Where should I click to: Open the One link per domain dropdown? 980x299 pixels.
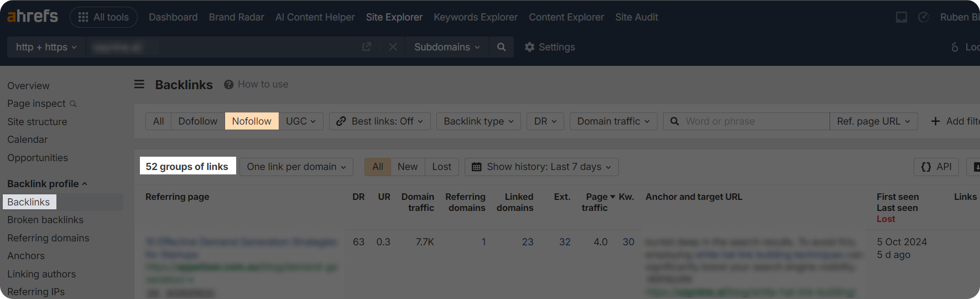click(x=296, y=167)
